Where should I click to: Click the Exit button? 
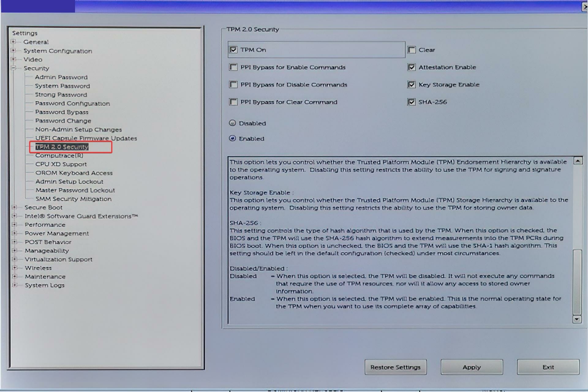coord(548,367)
